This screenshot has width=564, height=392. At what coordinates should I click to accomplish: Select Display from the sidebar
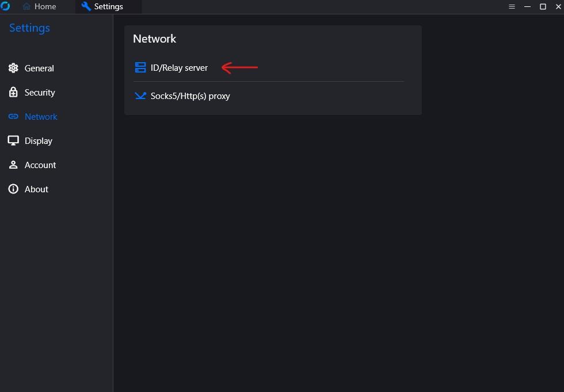(x=38, y=140)
